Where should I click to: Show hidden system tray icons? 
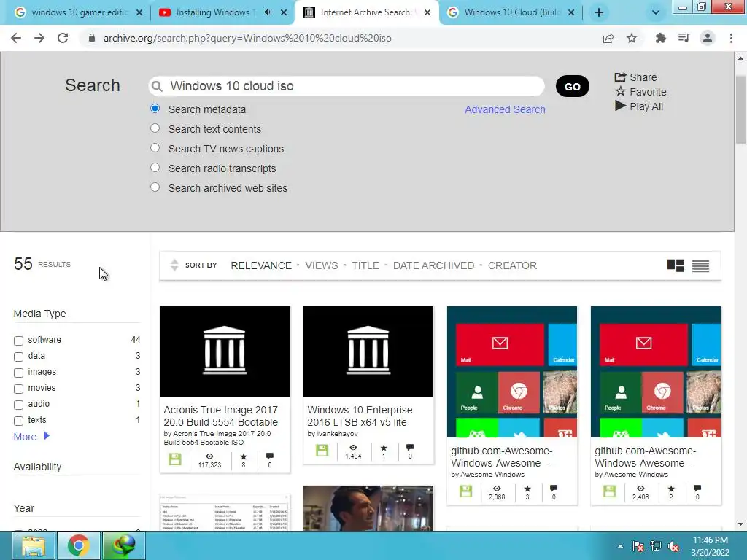[x=620, y=546]
